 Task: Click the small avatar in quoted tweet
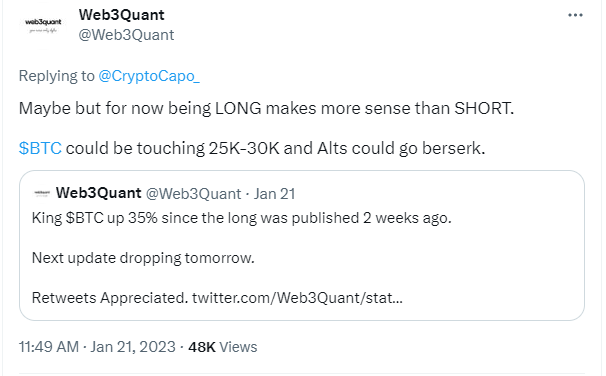[42, 193]
